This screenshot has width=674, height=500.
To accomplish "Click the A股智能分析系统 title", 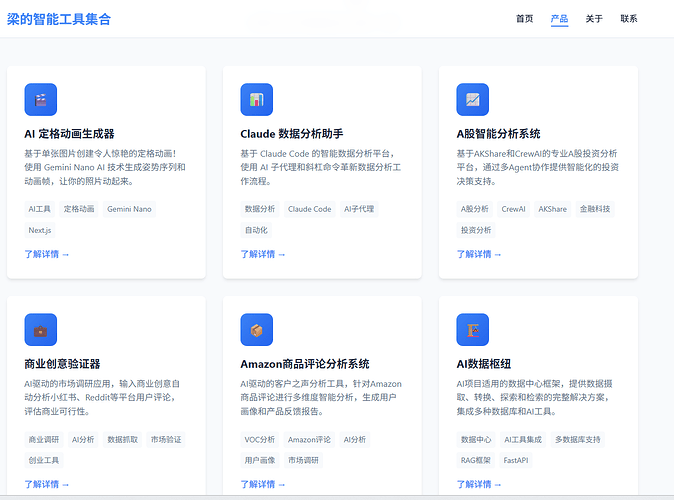I will pos(499,134).
